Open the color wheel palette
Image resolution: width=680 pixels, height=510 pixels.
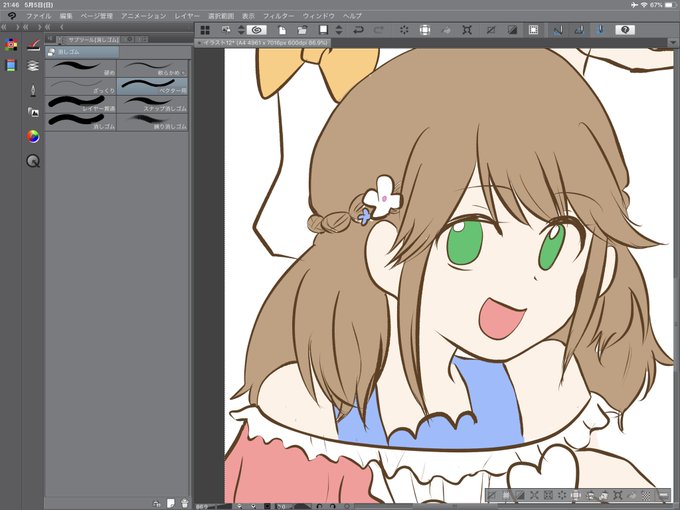(33, 137)
